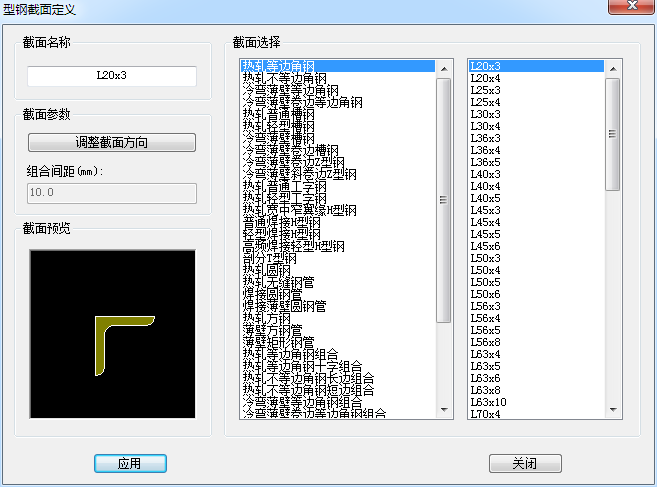
Task: Select 热轧轻型工字钢 in type list
Action: (338, 198)
